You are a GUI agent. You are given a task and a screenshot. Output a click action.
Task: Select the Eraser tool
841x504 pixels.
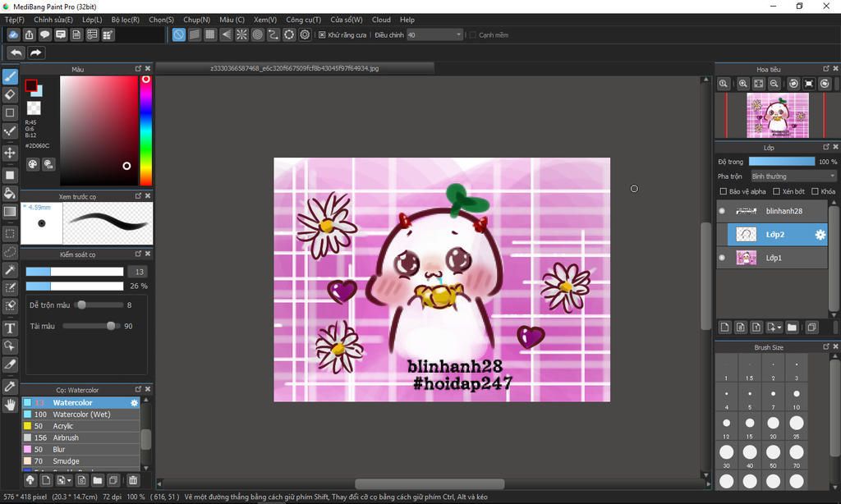[10, 95]
